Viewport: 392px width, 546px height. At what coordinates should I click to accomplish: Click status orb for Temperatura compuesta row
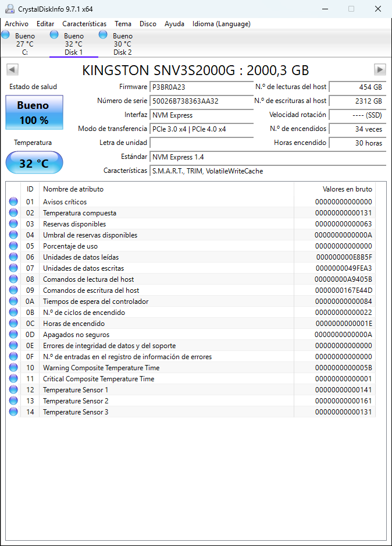(x=13, y=212)
